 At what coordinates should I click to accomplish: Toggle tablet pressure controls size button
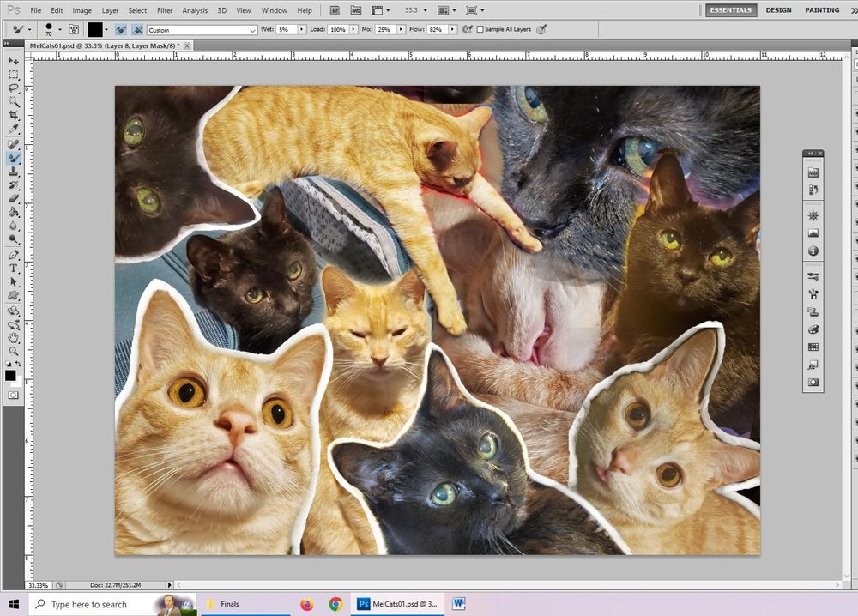point(541,29)
